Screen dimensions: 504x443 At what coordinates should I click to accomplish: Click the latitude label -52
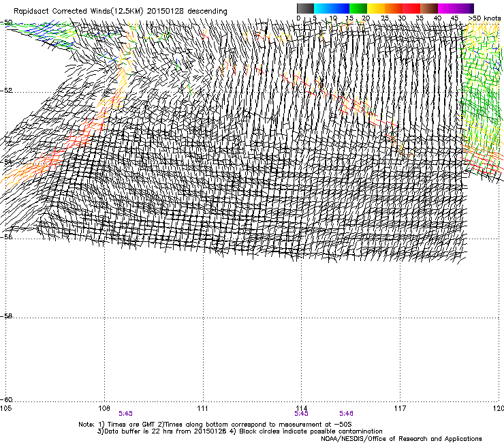(6, 91)
